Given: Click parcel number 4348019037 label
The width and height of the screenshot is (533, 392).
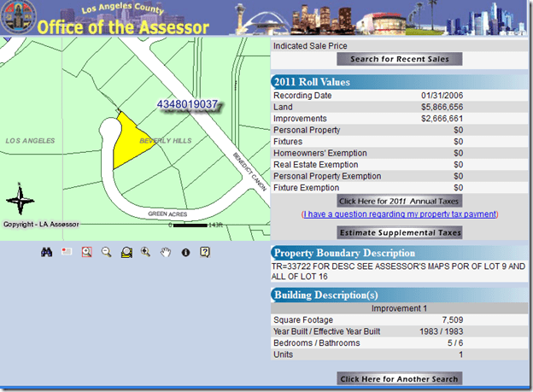Looking at the screenshot, I should click(187, 103).
